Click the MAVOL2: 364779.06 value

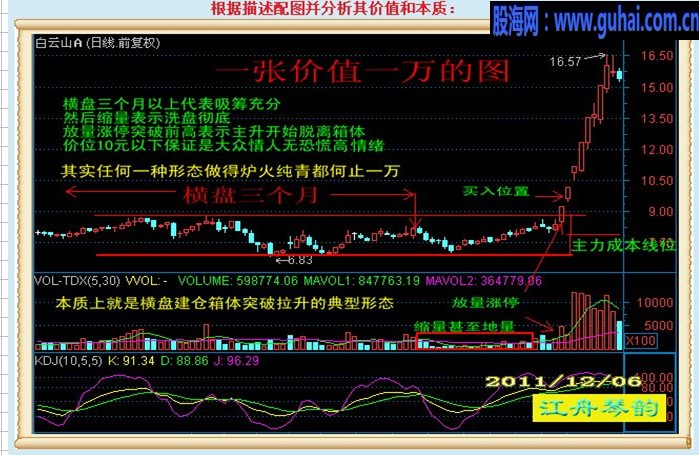point(484,281)
